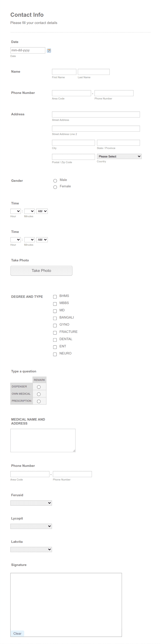Click the Take Photo button
Viewport: 161px width, 644px height.
coord(41,271)
